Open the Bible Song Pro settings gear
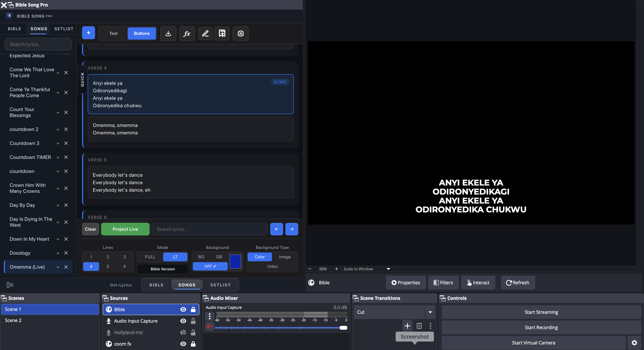644x350 pixels. coord(241,34)
